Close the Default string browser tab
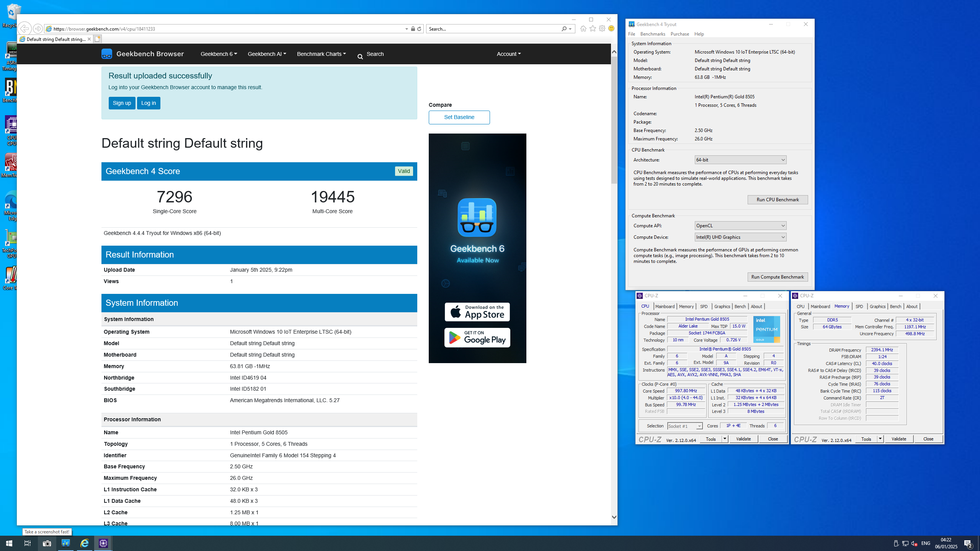 [89, 39]
